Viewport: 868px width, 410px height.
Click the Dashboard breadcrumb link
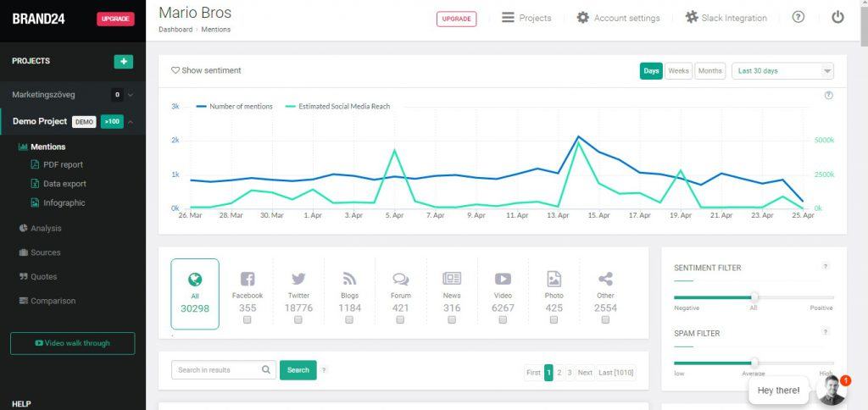175,30
